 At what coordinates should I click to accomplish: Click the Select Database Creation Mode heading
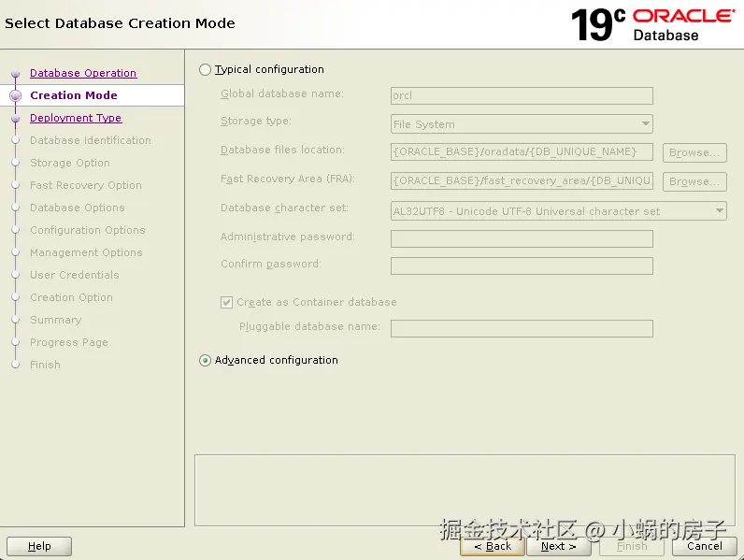click(120, 23)
